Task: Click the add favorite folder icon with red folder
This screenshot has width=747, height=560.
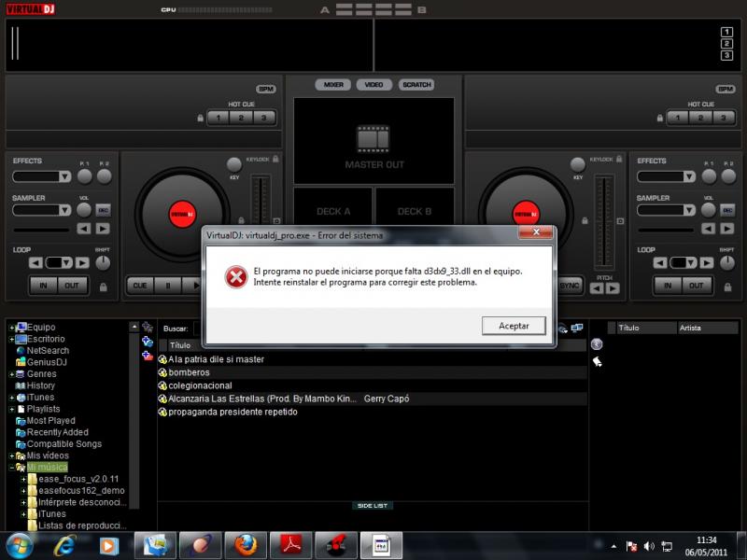Action: [x=148, y=356]
